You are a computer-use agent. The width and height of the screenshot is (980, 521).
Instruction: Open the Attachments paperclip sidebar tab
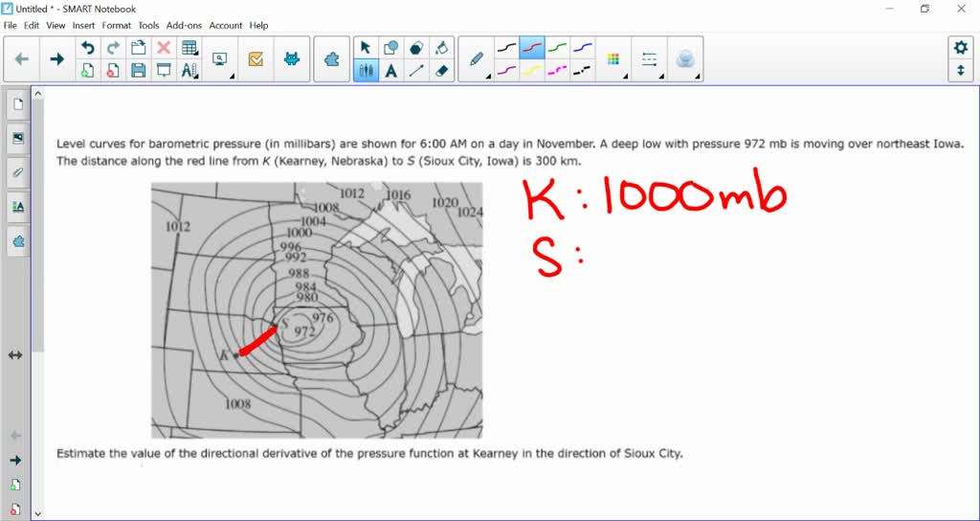click(17, 172)
